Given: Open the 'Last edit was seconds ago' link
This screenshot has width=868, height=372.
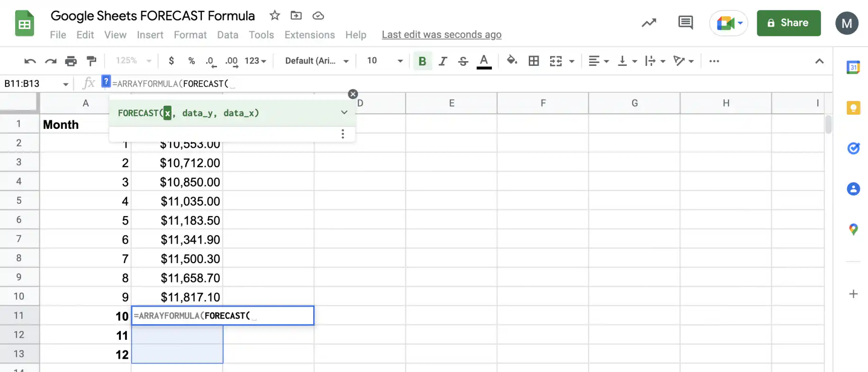Looking at the screenshot, I should pyautogui.click(x=442, y=35).
